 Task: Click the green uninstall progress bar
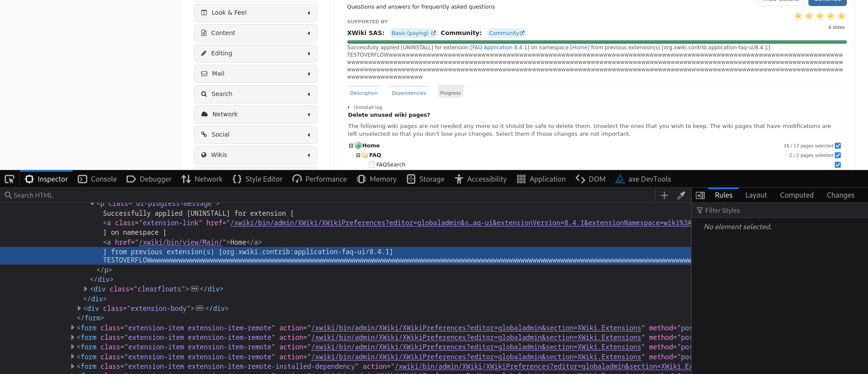(x=596, y=42)
